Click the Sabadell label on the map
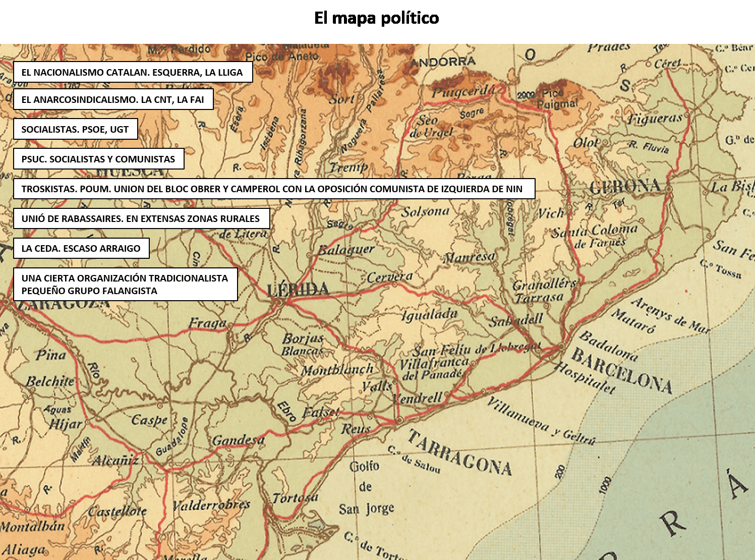Viewport: 755px width, 560px height. coord(516,320)
